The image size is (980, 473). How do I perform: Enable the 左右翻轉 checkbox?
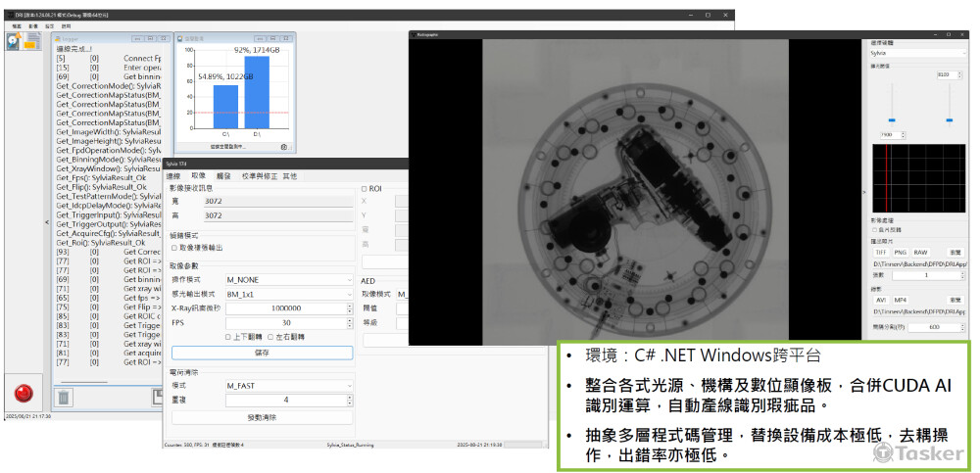(x=270, y=337)
